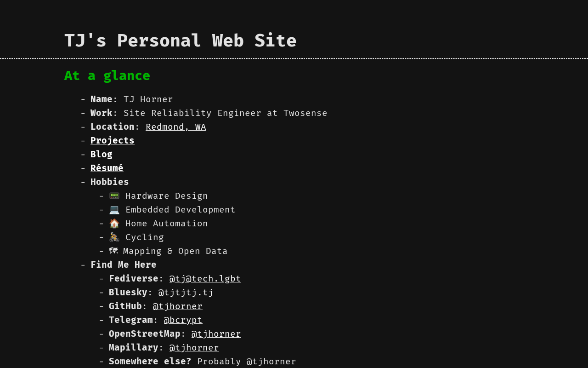The width and height of the screenshot is (588, 368).
Task: Go to the Blog page
Action: [101, 155]
